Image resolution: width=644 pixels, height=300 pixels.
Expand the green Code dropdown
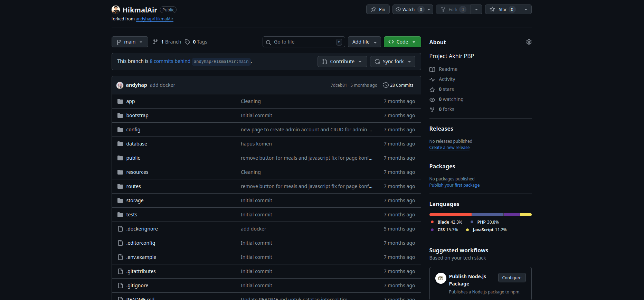click(x=402, y=42)
